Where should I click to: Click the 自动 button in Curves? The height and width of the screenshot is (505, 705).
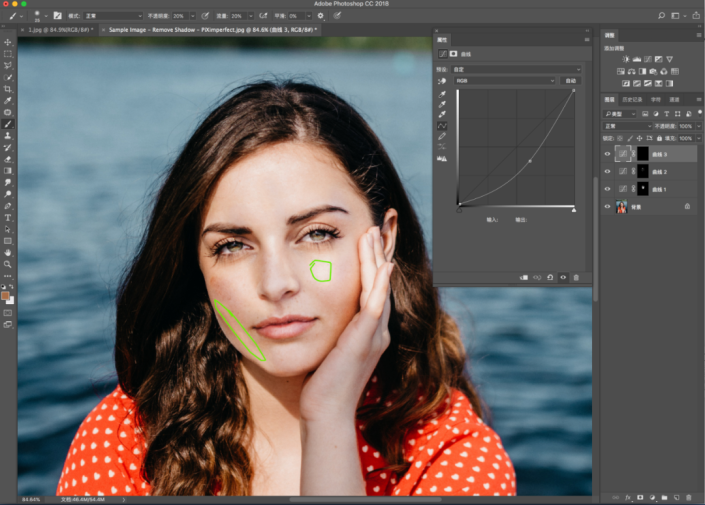pyautogui.click(x=571, y=80)
